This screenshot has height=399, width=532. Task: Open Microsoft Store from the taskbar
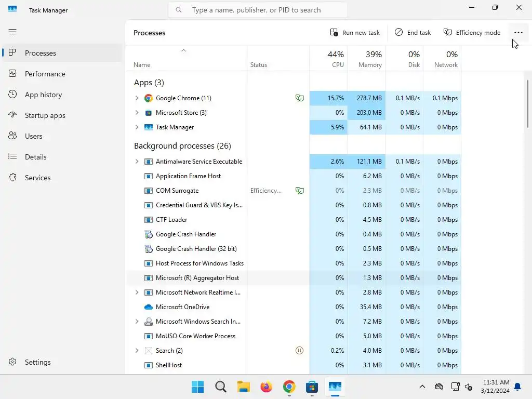(312, 387)
